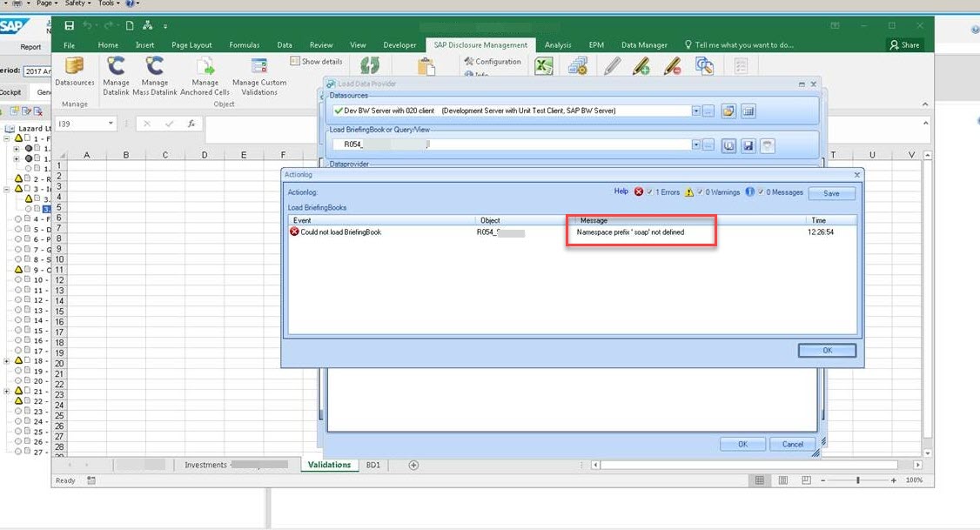Open Manage Mass Datalink in the ribbon
The image size is (980, 530).
154,77
